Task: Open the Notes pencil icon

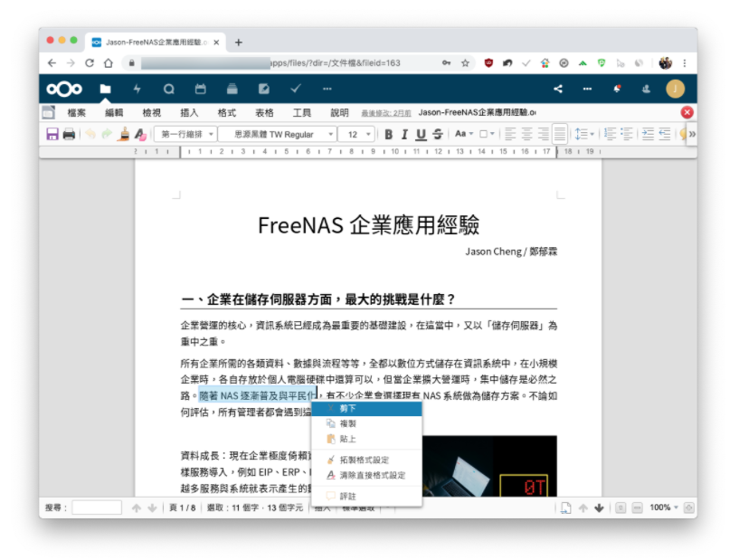Action: pyautogui.click(x=264, y=89)
